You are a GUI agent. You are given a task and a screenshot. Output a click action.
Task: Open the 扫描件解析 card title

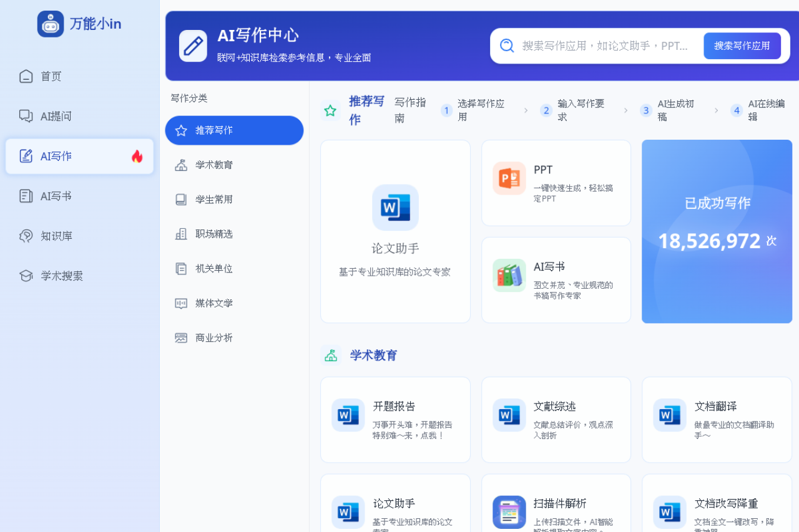560,504
